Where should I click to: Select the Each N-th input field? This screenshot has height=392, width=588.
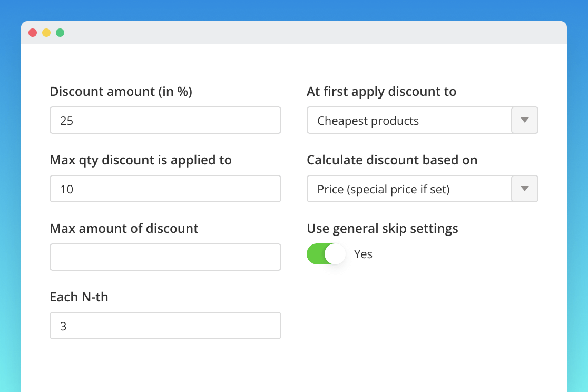click(165, 326)
